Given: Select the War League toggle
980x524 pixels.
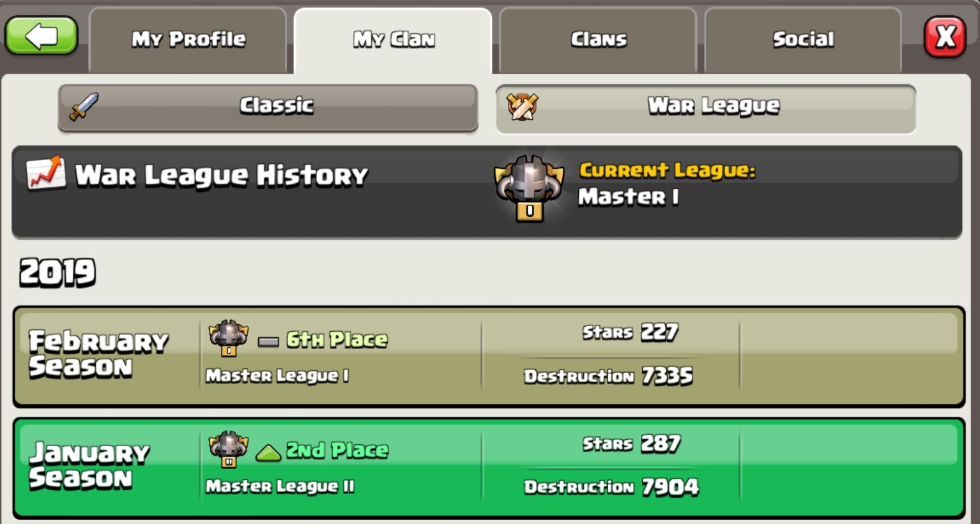Looking at the screenshot, I should point(705,109).
